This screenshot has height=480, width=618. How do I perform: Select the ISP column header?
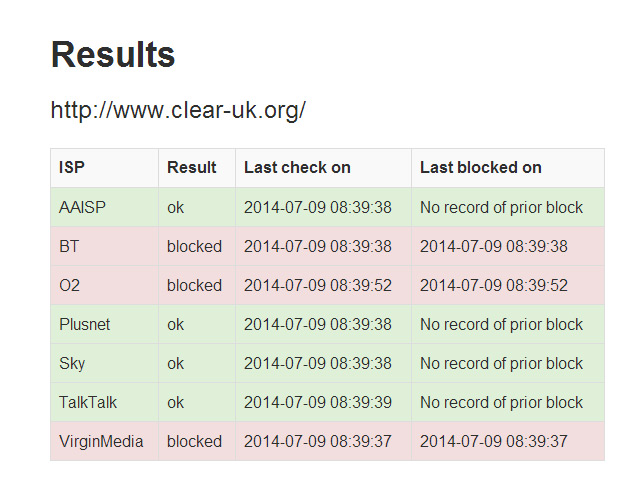[x=72, y=168]
